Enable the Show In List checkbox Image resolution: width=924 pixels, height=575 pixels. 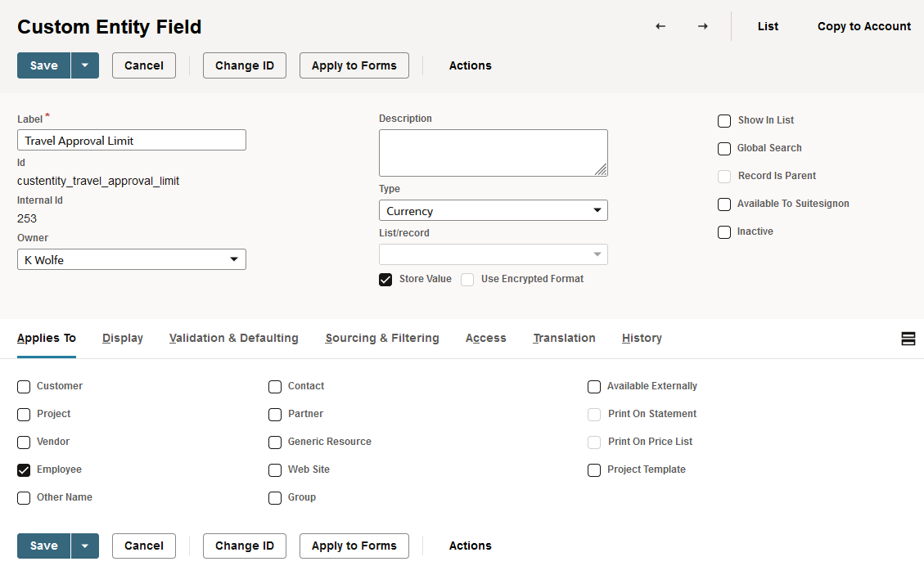tap(724, 121)
